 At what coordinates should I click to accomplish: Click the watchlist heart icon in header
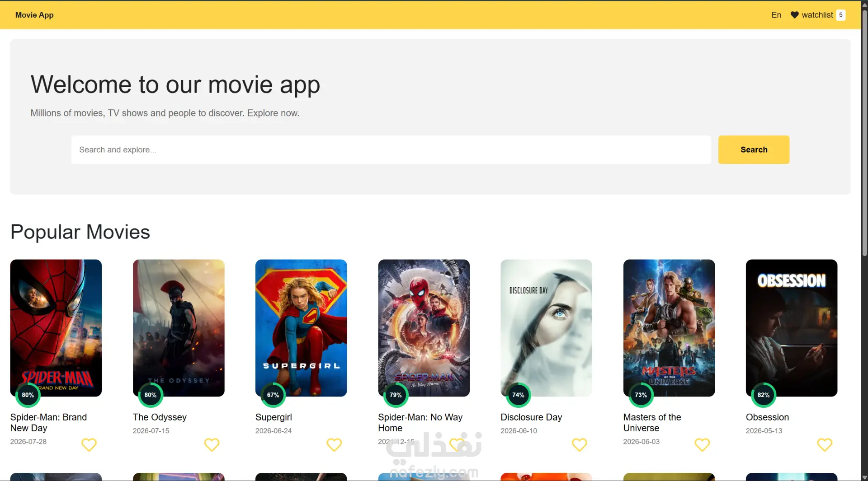[794, 15]
